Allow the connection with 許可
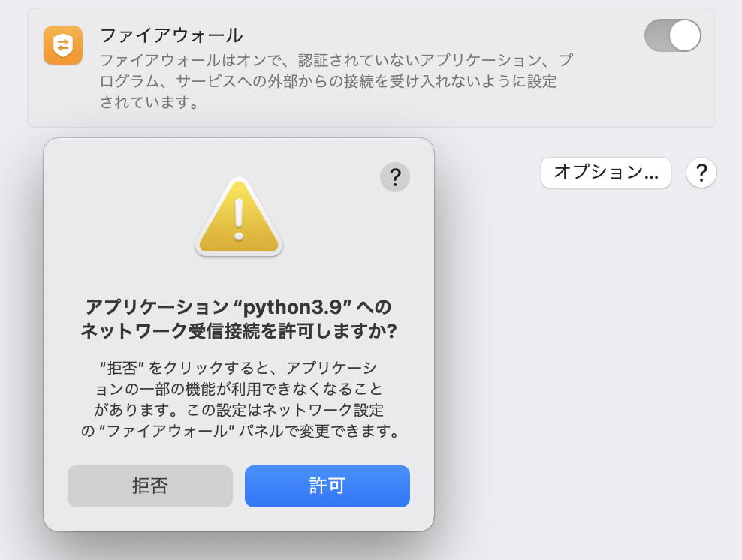 (x=327, y=486)
